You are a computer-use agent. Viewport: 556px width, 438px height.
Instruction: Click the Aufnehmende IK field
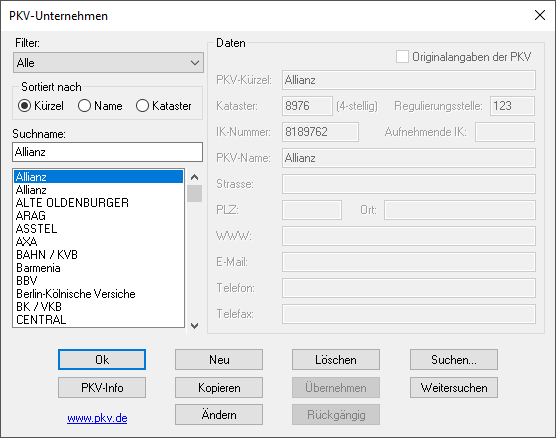click(x=505, y=132)
